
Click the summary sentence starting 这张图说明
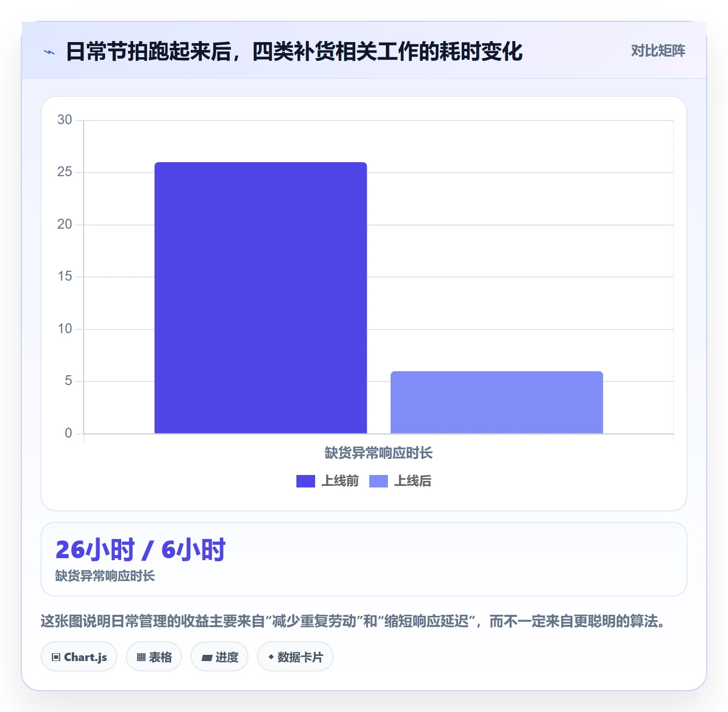click(354, 621)
